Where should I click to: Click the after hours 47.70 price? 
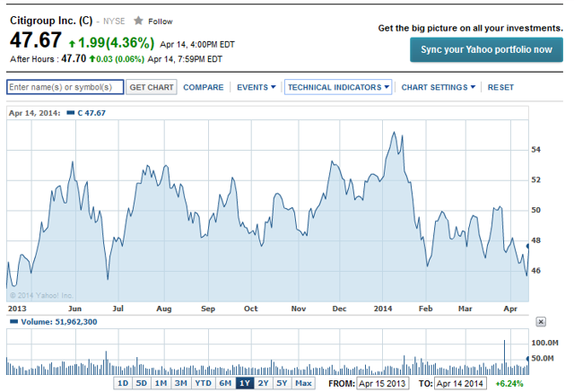(74, 58)
